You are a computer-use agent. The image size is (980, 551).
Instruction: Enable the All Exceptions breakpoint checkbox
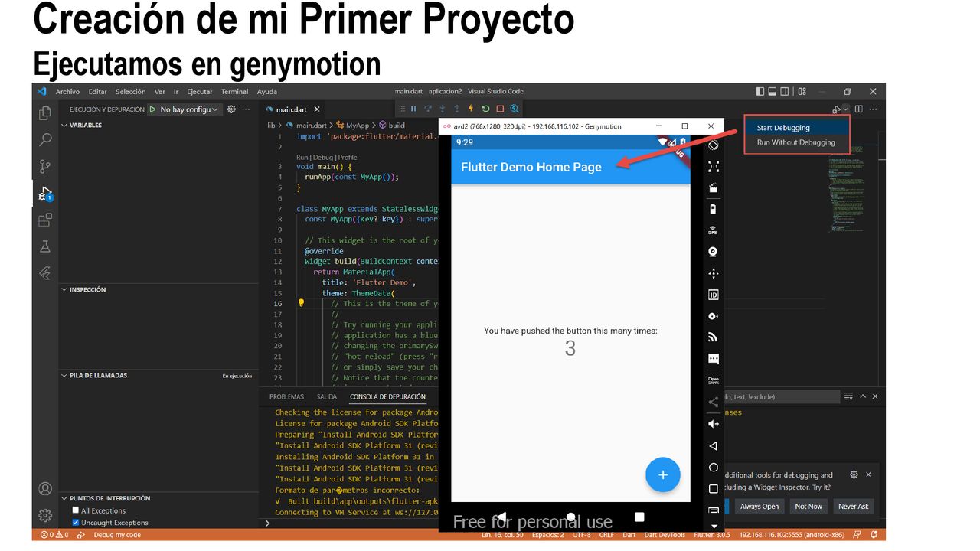(76, 510)
